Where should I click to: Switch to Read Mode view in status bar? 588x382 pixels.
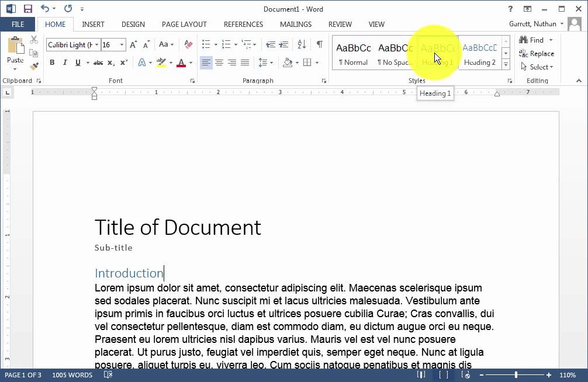coord(421,374)
